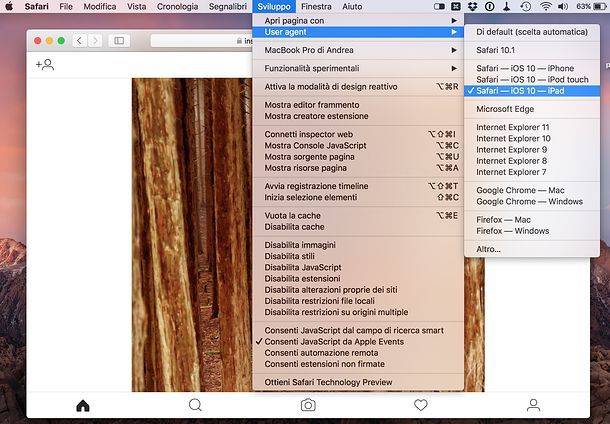
Task: Click Vuota la cache
Action: click(x=292, y=215)
